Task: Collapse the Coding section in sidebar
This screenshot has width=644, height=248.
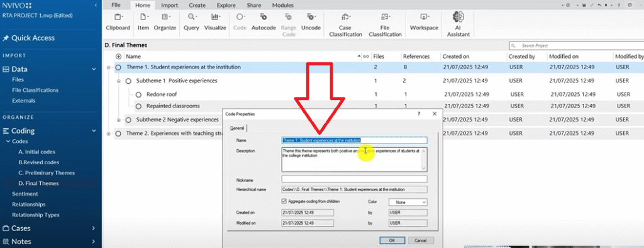Action: pyautogui.click(x=94, y=131)
